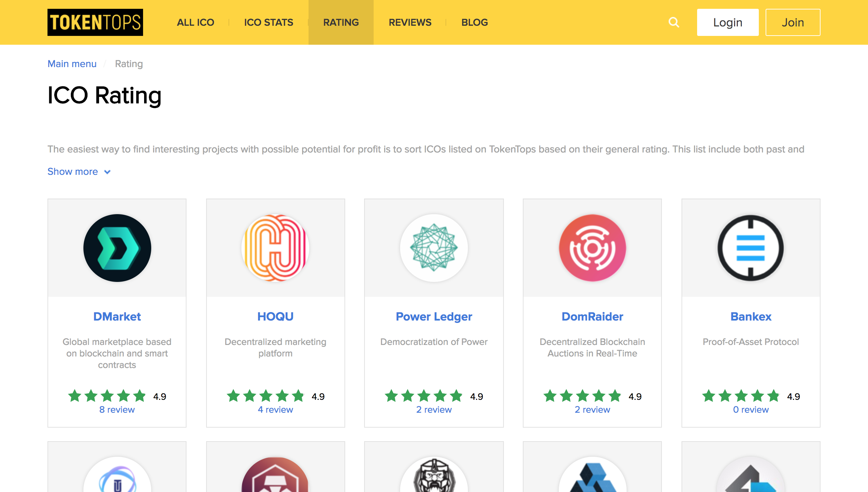The width and height of the screenshot is (868, 492).
Task: Open the ICO STATS tab
Action: coord(269,22)
